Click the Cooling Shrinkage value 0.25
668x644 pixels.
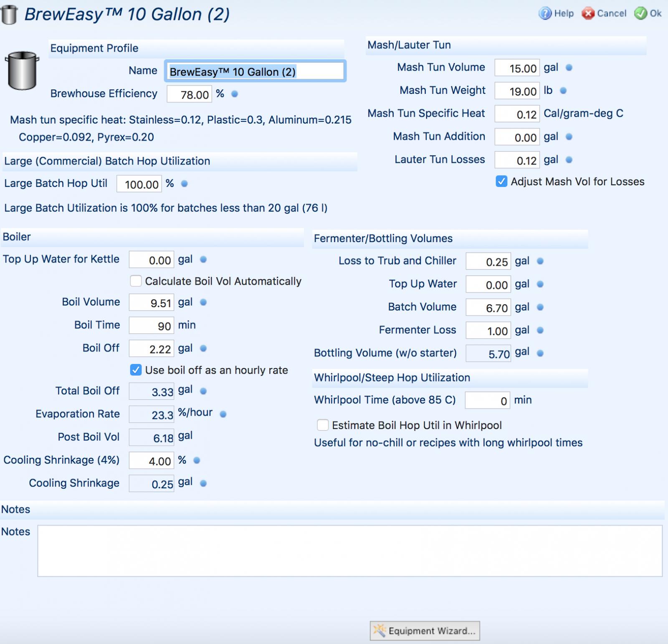[x=152, y=483]
